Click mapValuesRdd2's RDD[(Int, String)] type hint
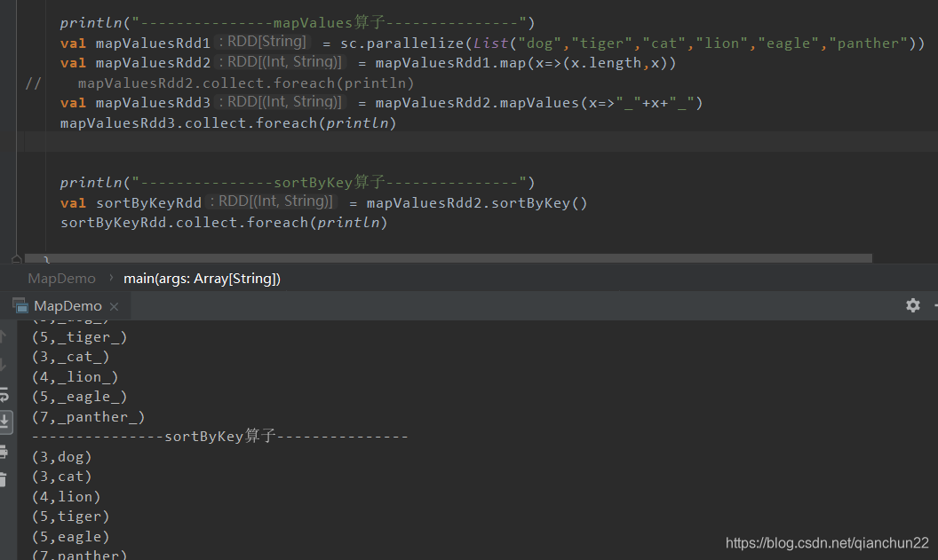The width and height of the screenshot is (938, 560). [x=280, y=62]
